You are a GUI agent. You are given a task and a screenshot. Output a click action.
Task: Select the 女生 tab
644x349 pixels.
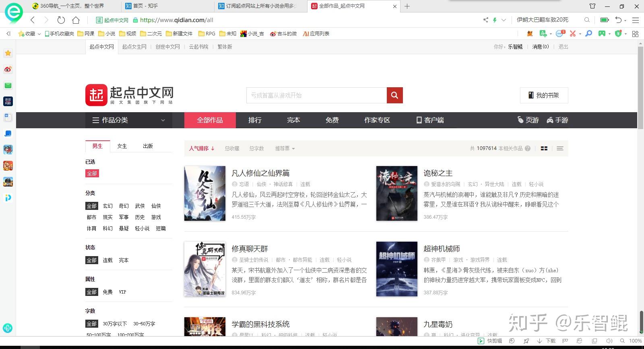click(122, 146)
